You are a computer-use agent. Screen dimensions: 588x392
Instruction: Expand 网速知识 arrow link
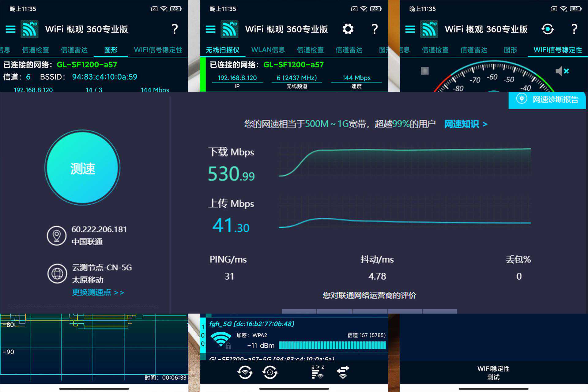coord(466,124)
